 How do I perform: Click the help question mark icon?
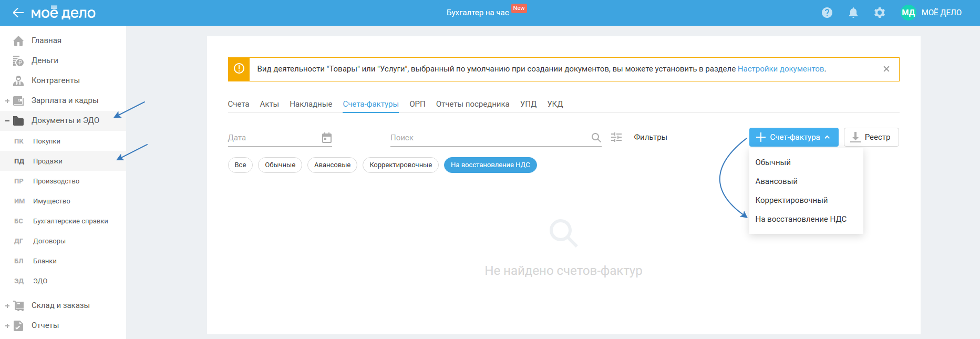click(x=827, y=13)
